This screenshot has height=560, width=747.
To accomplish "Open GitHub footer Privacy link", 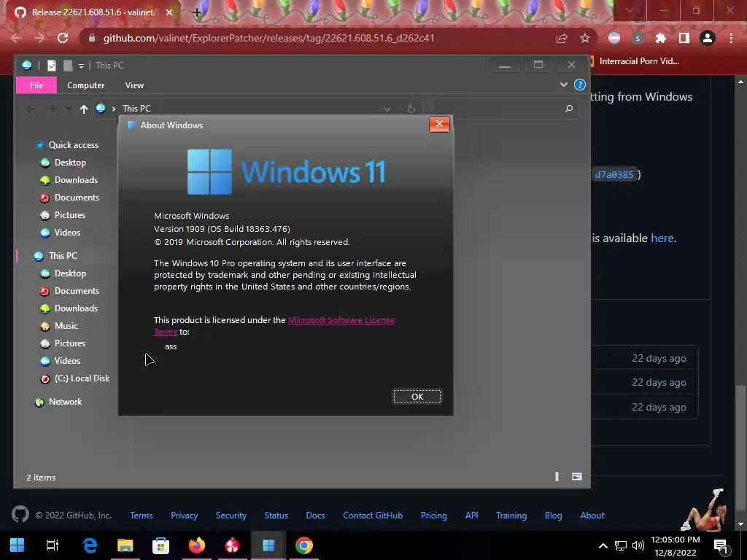I will point(184,516).
